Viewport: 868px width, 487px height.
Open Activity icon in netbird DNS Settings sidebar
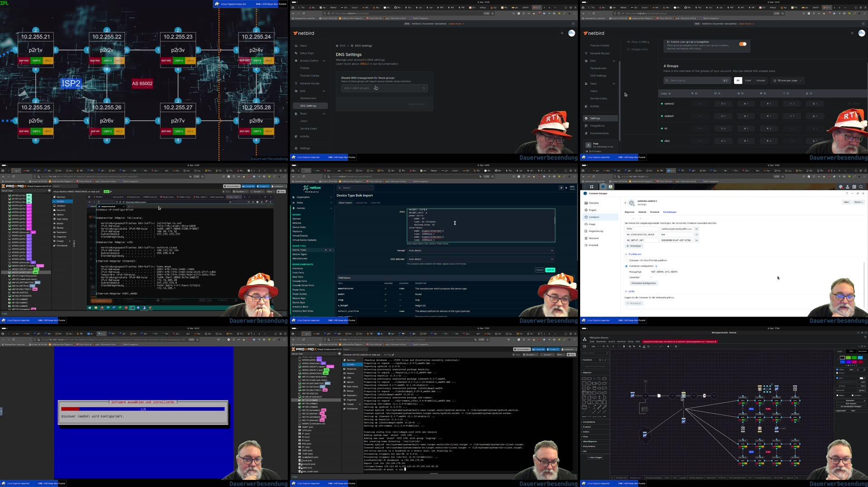[x=296, y=136]
